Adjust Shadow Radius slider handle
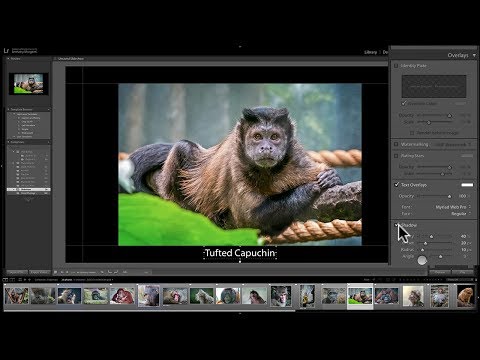 coord(422,250)
